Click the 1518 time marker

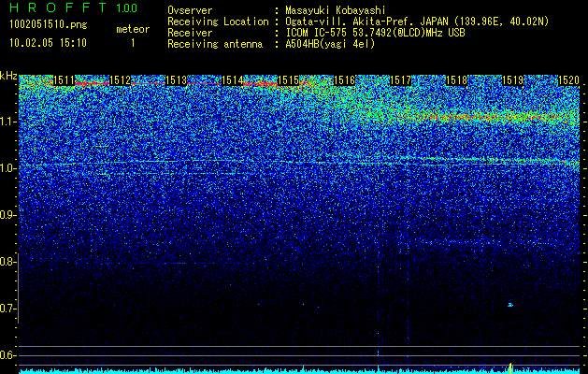tap(456, 80)
